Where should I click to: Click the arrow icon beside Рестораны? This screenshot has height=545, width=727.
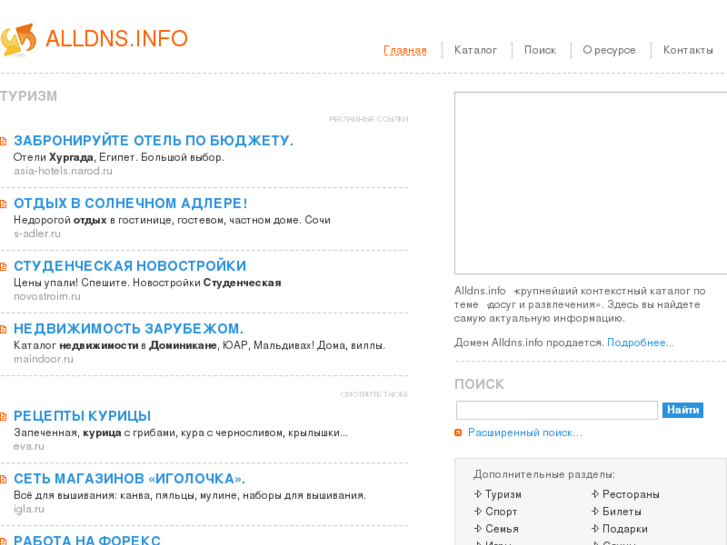point(595,494)
